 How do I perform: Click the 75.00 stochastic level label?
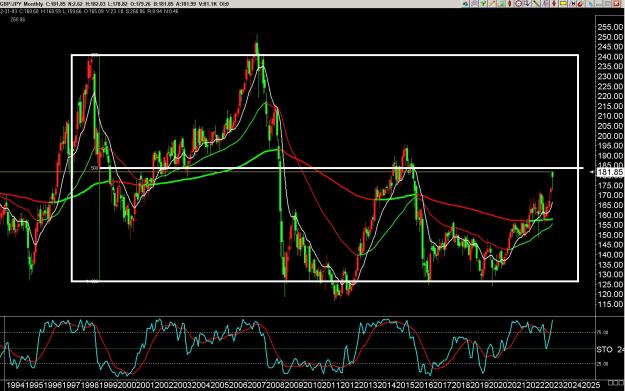pyautogui.click(x=602, y=332)
